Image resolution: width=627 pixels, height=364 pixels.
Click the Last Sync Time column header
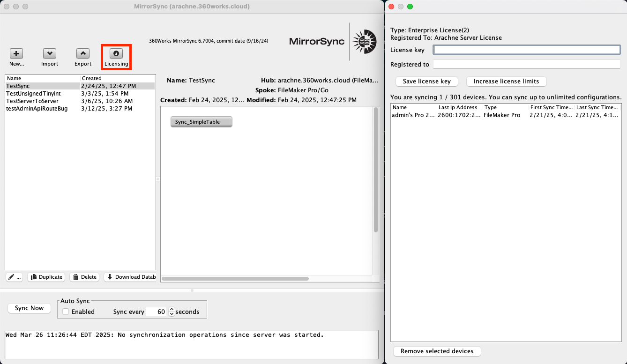click(597, 107)
